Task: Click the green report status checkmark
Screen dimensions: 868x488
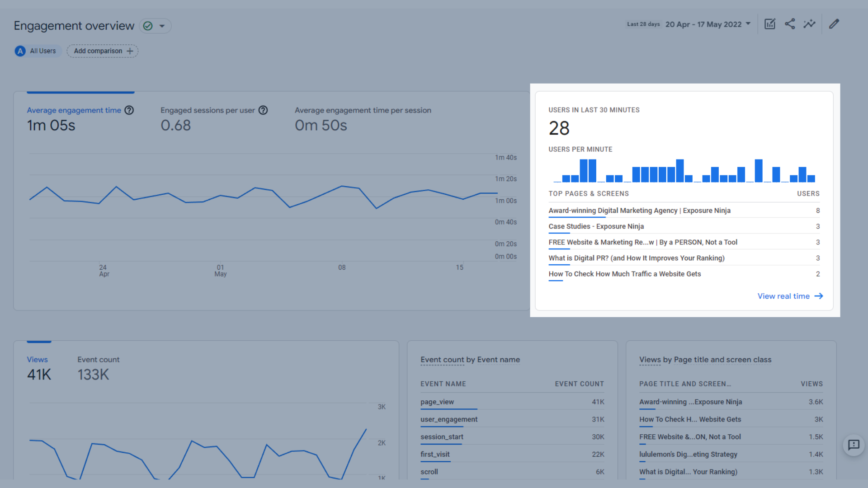Action: click(148, 26)
